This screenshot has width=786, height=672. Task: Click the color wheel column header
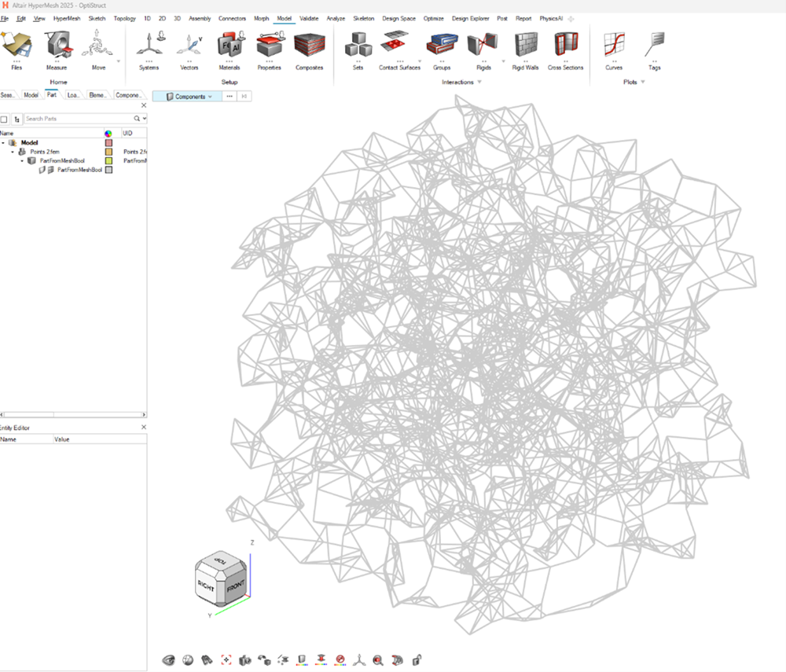(x=108, y=134)
